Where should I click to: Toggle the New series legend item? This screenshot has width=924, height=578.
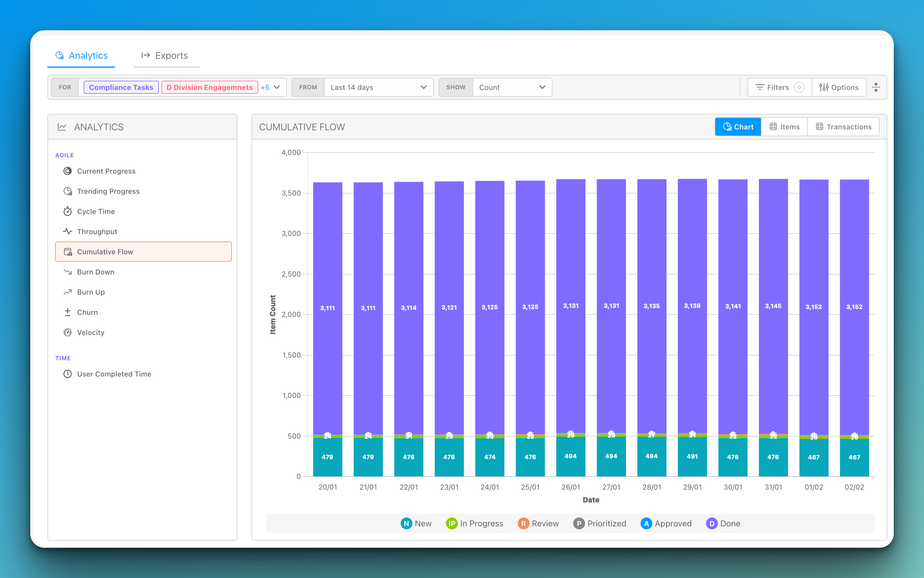[x=416, y=523]
